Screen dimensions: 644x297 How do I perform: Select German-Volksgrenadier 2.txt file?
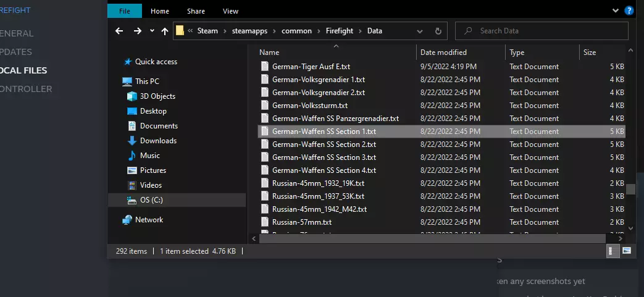[x=319, y=93]
